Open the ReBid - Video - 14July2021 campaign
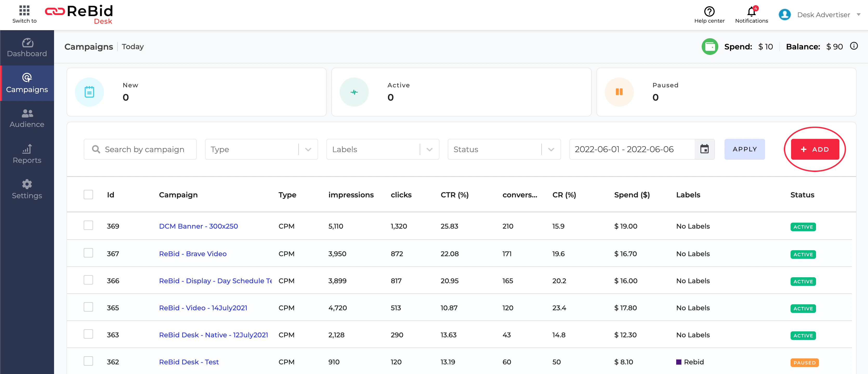 203,308
